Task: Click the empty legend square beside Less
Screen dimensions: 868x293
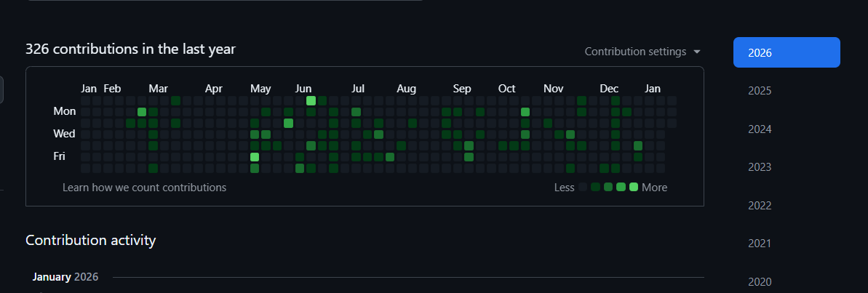Action: [x=583, y=187]
